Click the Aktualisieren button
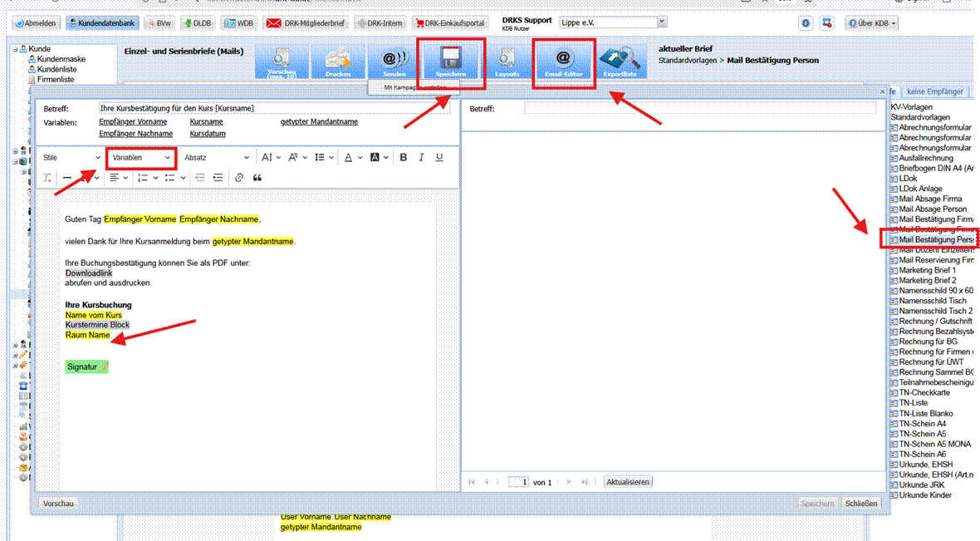Screen dimensions: 980x541 628,482
